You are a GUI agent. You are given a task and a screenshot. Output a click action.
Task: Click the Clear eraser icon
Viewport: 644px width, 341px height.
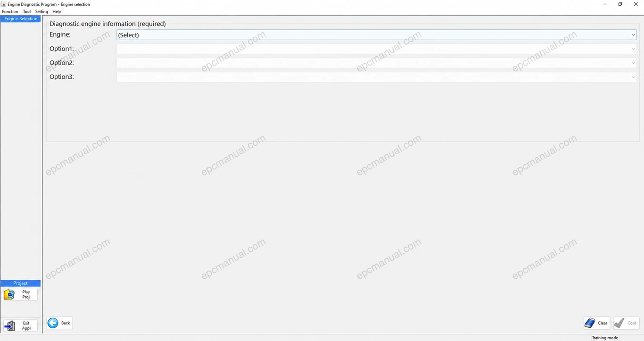point(590,323)
